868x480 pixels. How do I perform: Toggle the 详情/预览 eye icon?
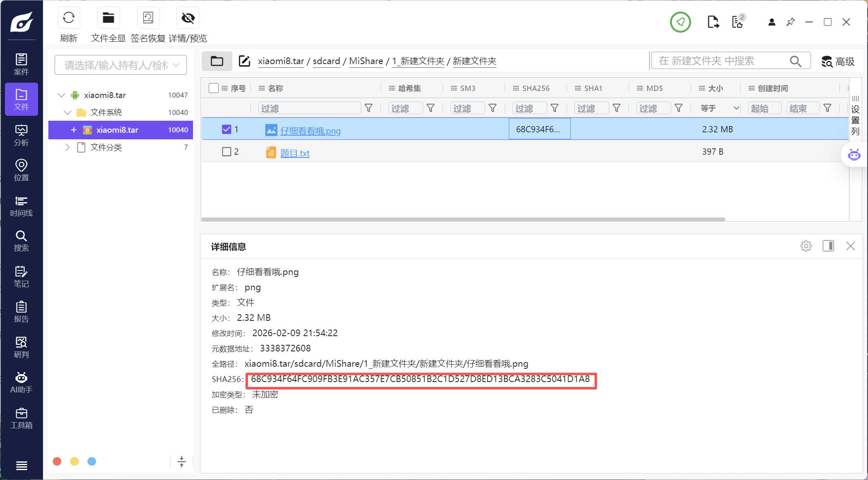click(188, 18)
